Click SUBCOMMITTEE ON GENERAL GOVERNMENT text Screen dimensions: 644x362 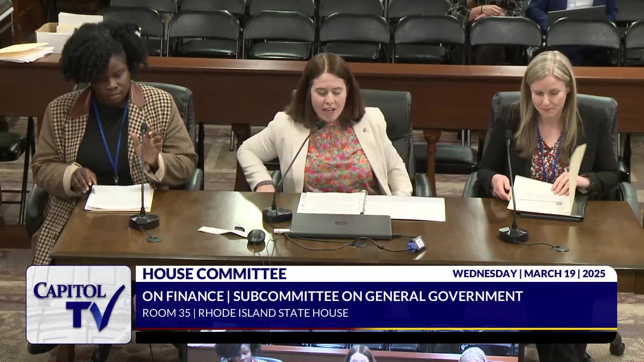pos(378,296)
